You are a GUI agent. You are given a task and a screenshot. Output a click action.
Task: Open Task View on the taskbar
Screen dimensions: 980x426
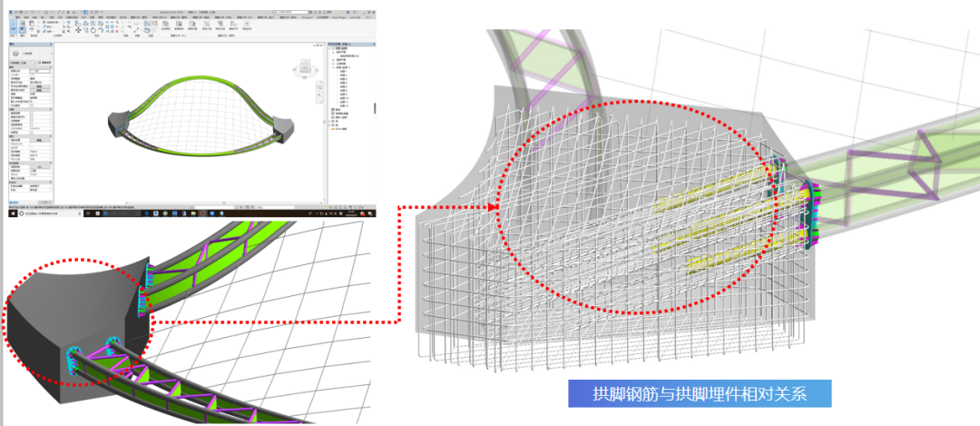pos(88,213)
